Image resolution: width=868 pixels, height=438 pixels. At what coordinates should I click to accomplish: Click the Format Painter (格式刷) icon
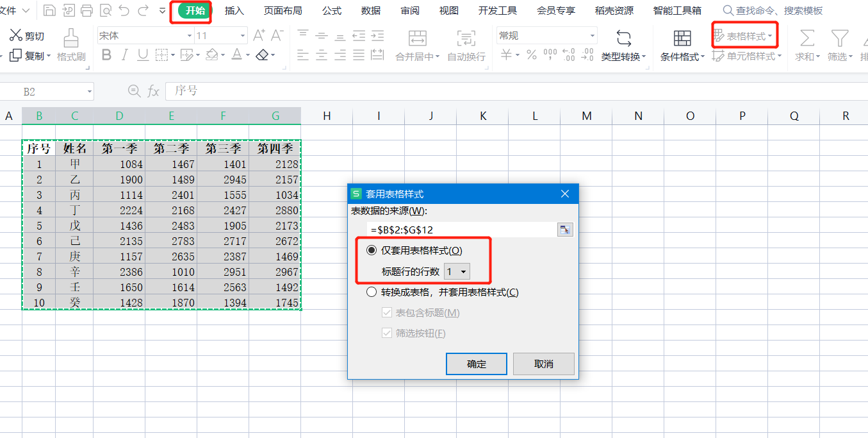point(71,38)
